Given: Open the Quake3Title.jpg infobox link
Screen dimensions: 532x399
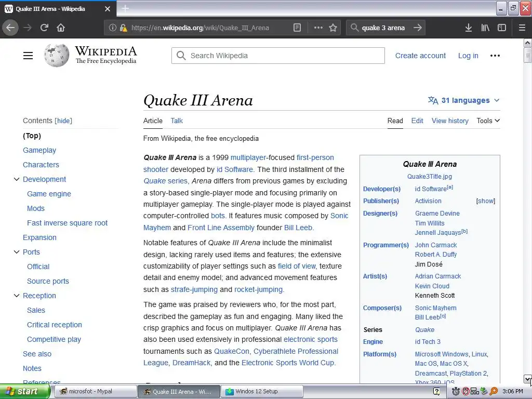Looking at the screenshot, I should (x=430, y=177).
